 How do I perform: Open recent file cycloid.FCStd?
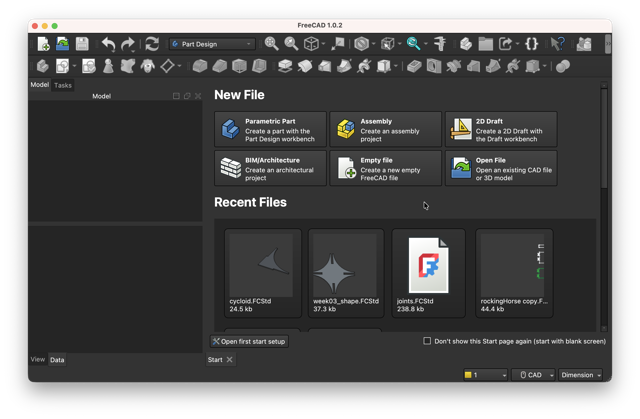tap(263, 273)
